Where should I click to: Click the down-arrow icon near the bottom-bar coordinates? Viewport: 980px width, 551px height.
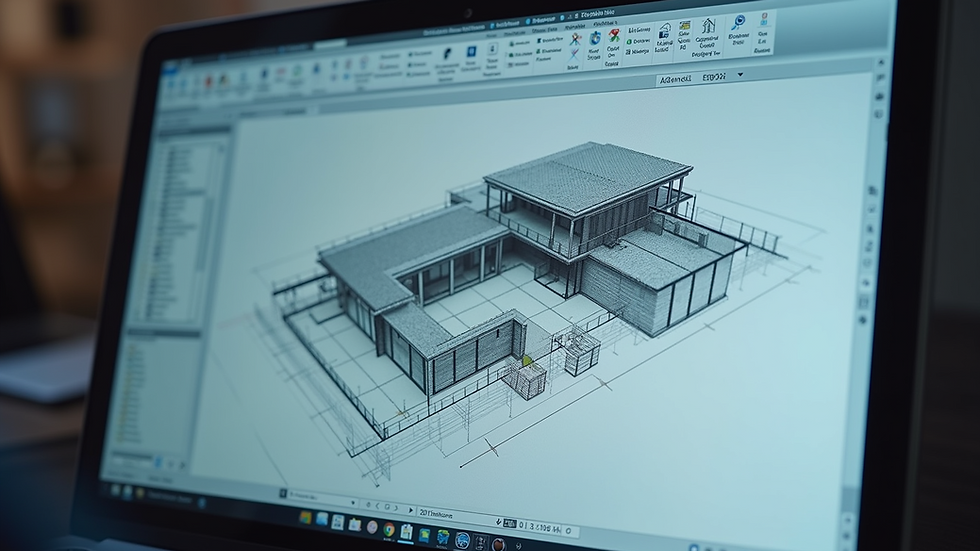[498, 521]
